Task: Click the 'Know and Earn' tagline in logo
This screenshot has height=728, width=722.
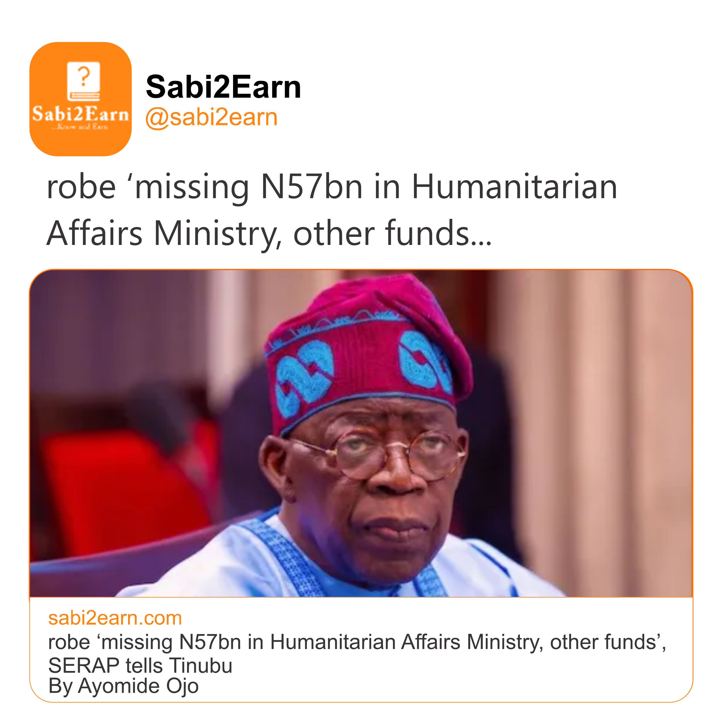Action: tap(80, 127)
